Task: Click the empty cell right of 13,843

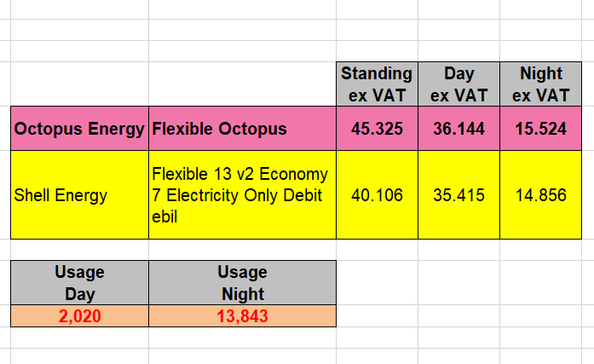Action: pyautogui.click(x=377, y=316)
